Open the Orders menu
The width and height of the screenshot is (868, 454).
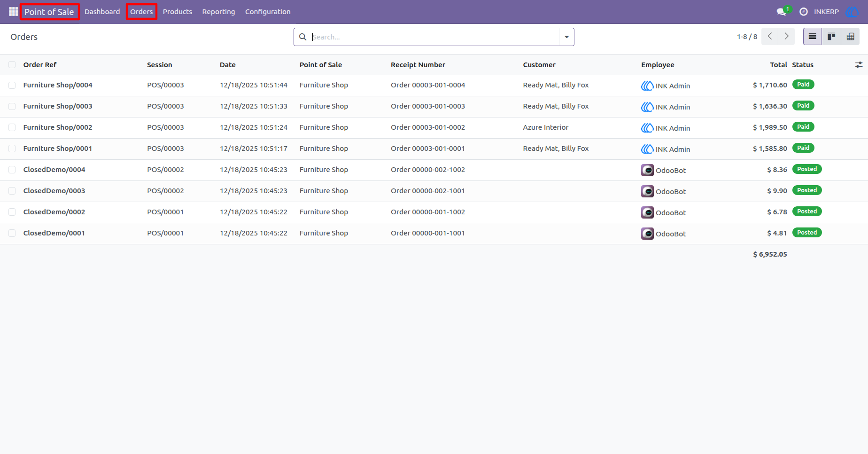coord(141,12)
